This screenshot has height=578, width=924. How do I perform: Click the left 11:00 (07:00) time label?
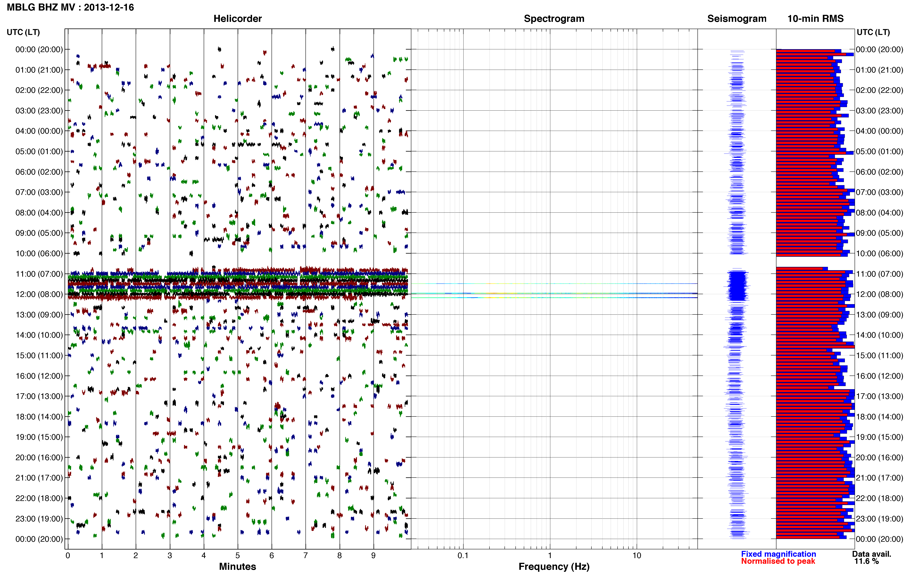pos(39,274)
